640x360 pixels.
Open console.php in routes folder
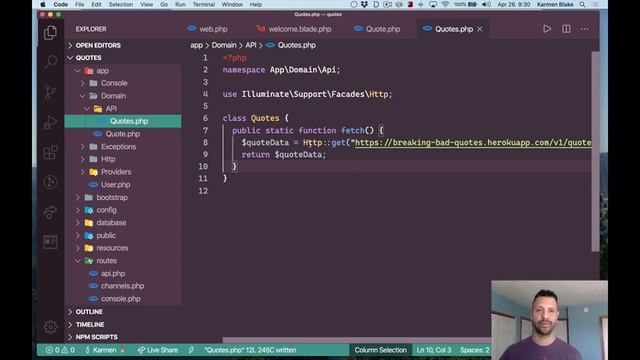pyautogui.click(x=120, y=299)
